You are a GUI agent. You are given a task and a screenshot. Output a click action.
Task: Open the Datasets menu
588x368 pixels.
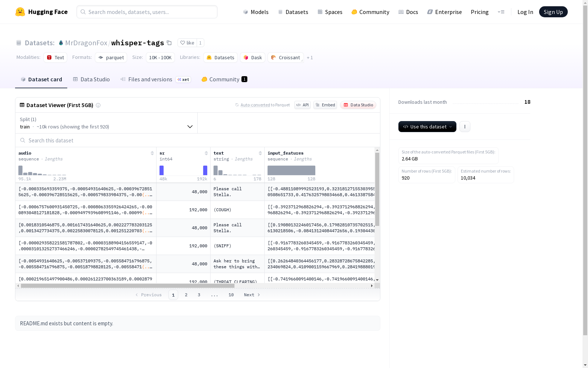pos(293,12)
